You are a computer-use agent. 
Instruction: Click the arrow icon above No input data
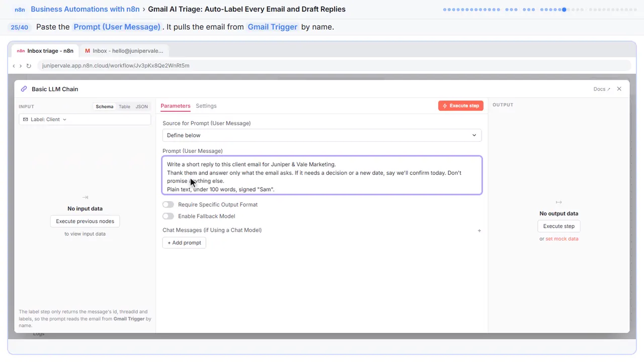85,198
